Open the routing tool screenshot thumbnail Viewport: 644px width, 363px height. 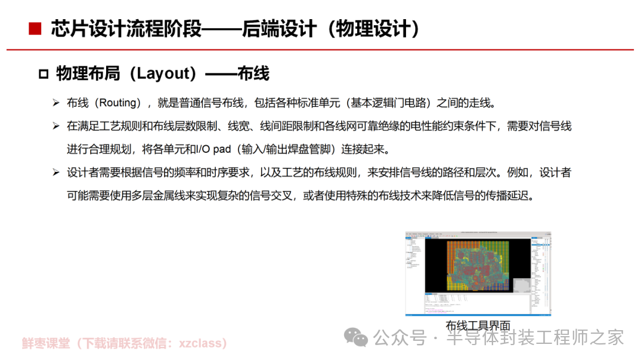[478, 274]
